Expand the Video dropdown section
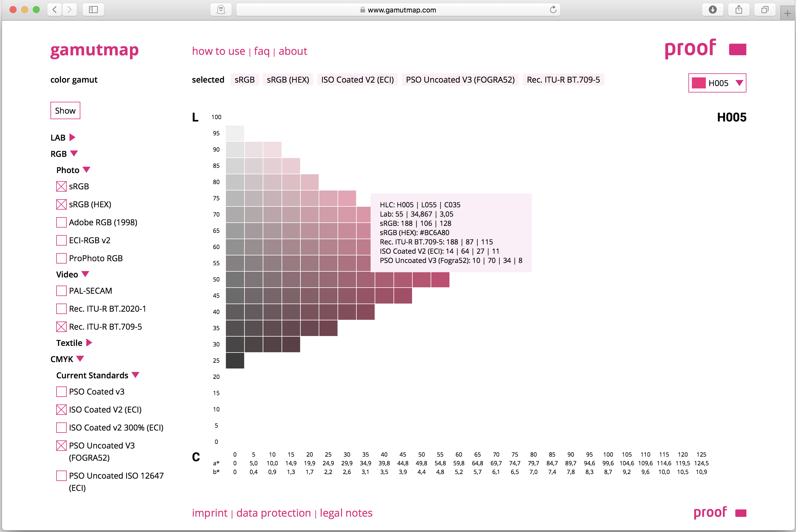The image size is (796, 532). tap(86, 274)
